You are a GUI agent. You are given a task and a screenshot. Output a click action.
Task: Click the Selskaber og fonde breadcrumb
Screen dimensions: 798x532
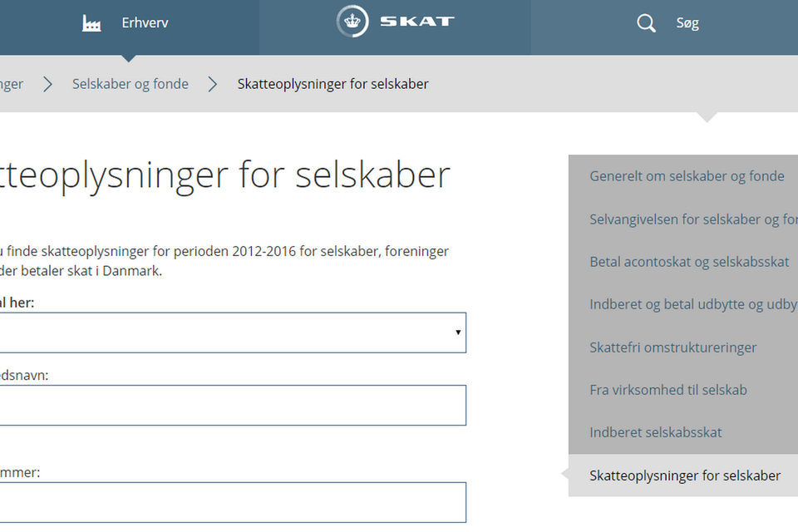coord(131,84)
